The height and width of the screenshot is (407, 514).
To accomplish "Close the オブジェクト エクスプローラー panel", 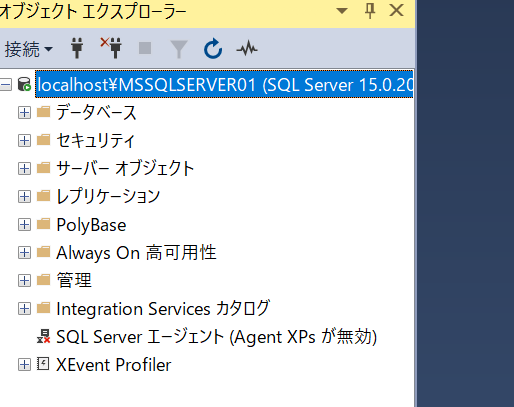I will (x=396, y=10).
